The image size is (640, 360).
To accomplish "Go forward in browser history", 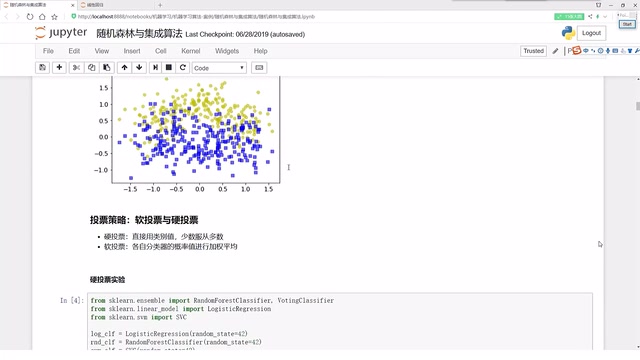I will point(18,17).
